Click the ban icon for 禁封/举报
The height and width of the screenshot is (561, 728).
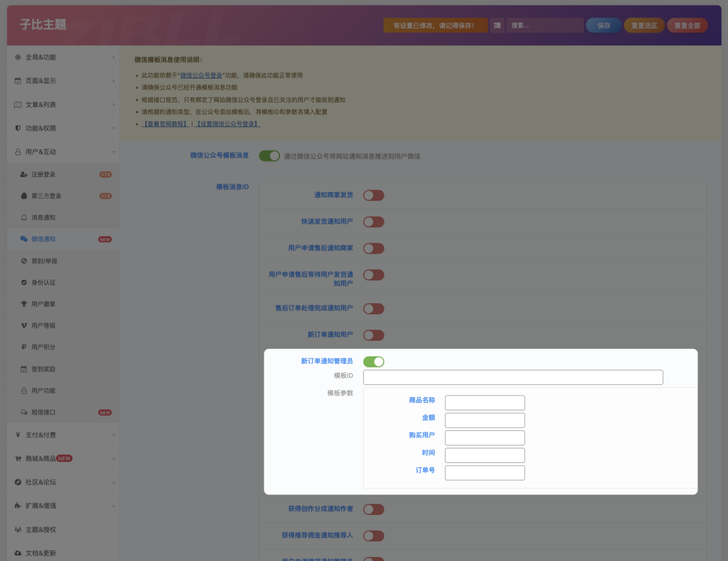tap(24, 261)
